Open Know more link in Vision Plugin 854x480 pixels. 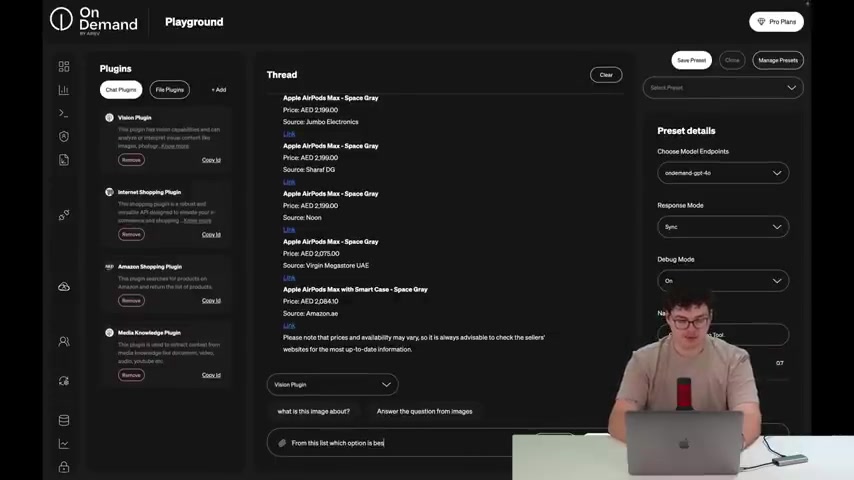[x=175, y=146]
